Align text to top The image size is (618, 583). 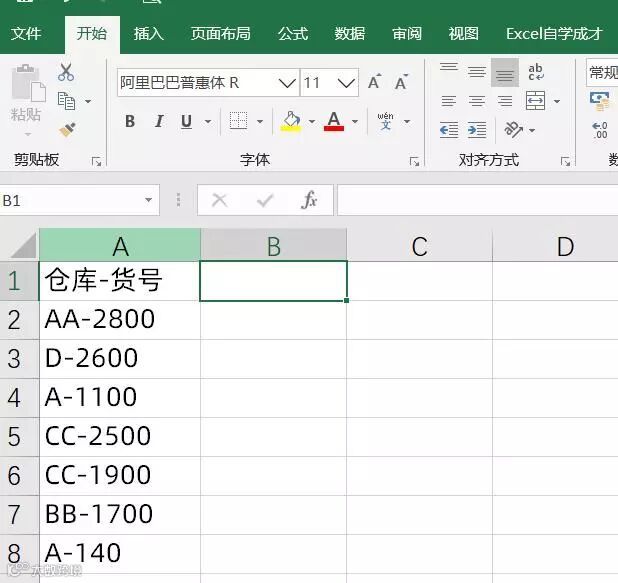[x=449, y=67]
